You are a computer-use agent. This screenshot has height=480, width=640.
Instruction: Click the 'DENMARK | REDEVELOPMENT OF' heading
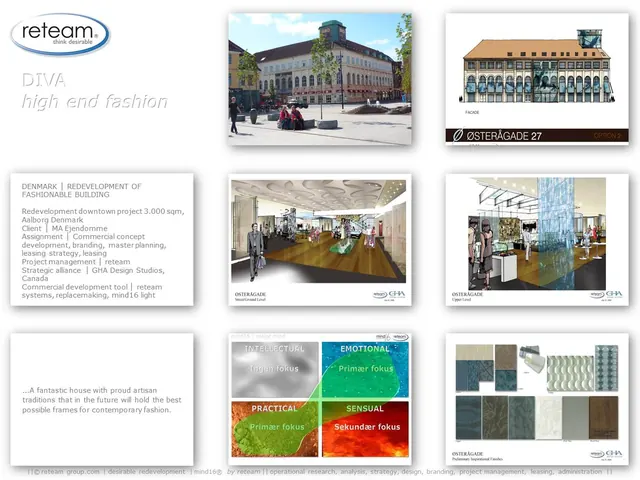pos(82,187)
